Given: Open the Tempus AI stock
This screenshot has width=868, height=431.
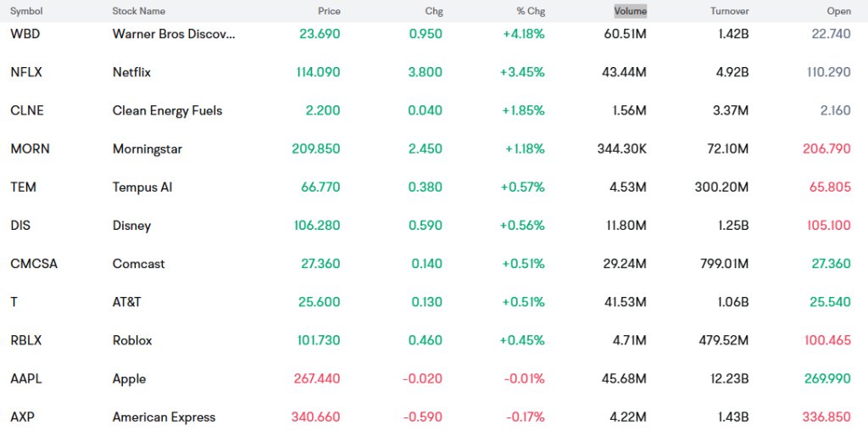Looking at the screenshot, I should 142,187.
